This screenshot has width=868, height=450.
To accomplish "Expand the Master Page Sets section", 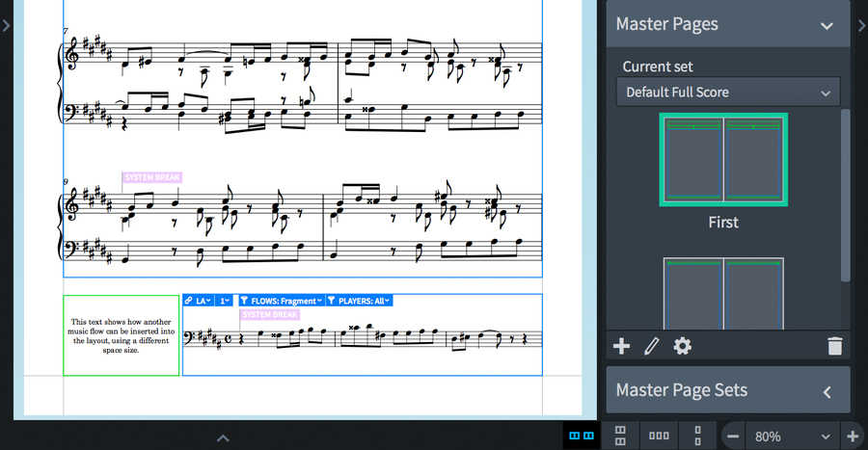I will 827,392.
